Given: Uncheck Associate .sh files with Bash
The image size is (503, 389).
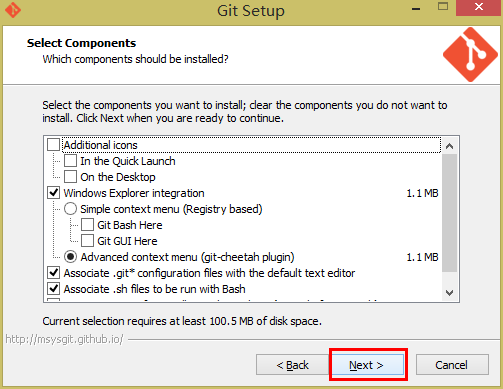Looking at the screenshot, I should pos(53,289).
